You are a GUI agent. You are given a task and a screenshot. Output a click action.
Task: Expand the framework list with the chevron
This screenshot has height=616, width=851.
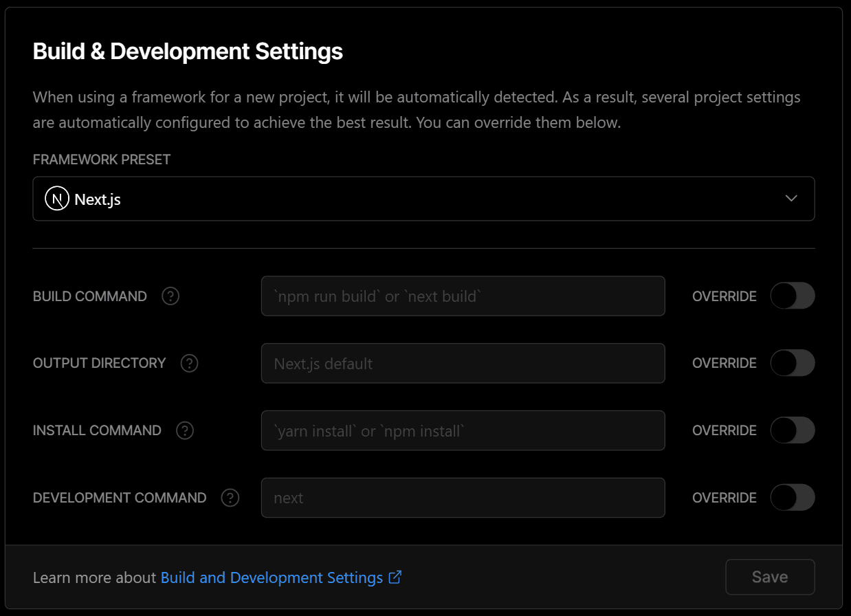click(791, 199)
